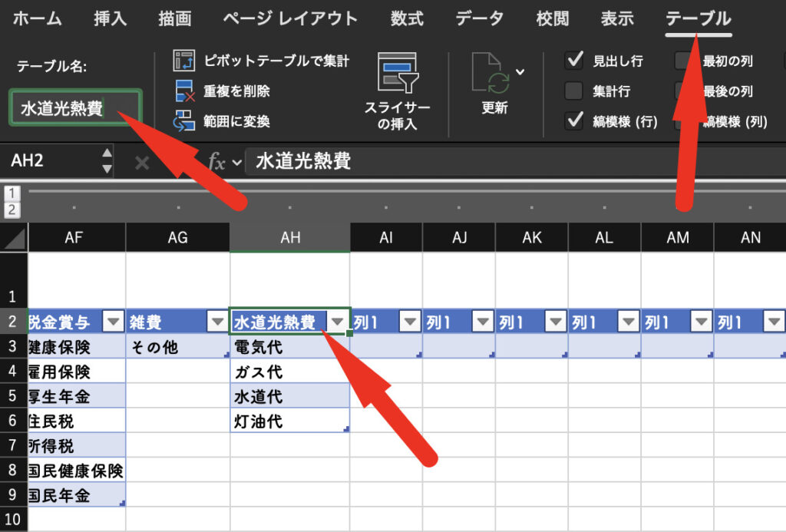Click the Insert Slicer (スライサーの挿入) icon

[397, 74]
